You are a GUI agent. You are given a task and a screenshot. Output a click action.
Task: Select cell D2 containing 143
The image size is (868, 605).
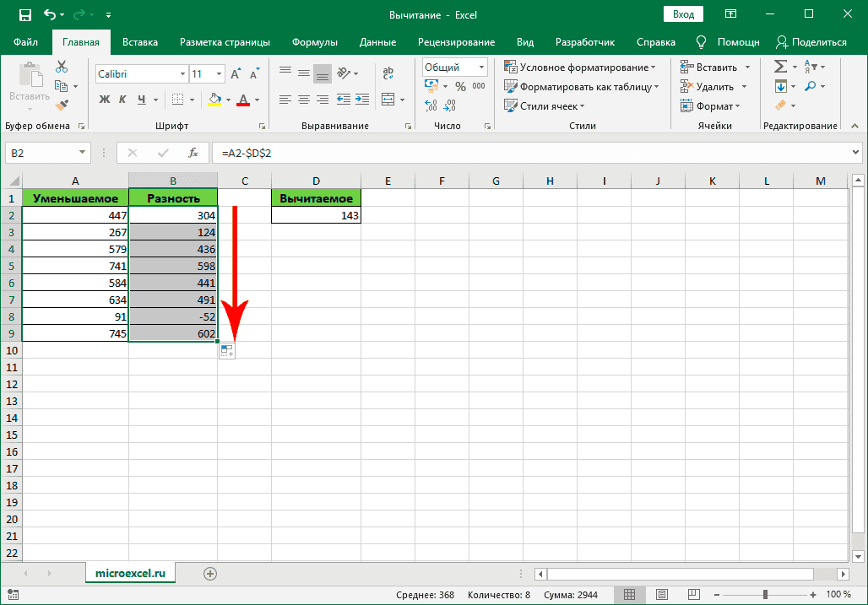(x=316, y=216)
